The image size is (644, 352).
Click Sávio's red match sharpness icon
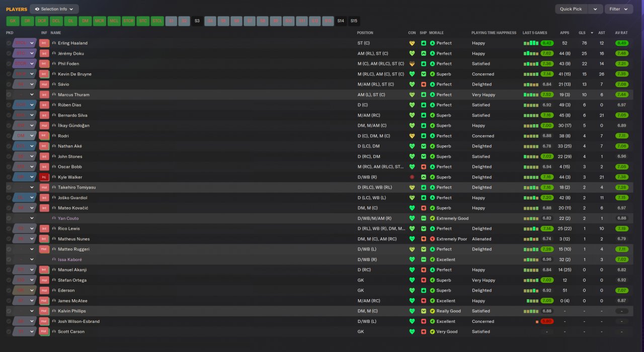click(x=424, y=84)
